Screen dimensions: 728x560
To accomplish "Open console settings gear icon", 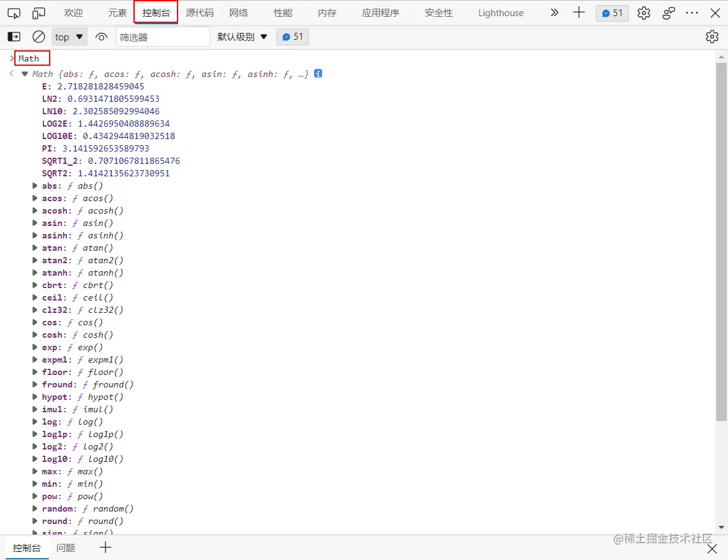I will 712,37.
